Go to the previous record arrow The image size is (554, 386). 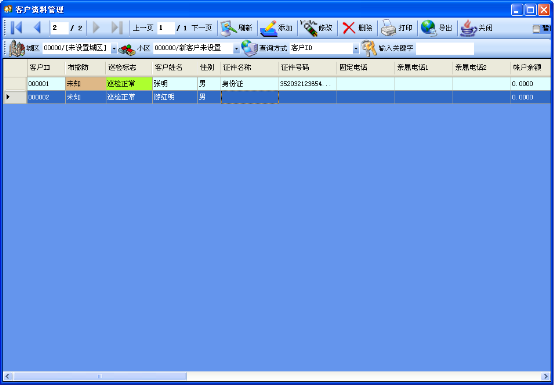[37, 28]
